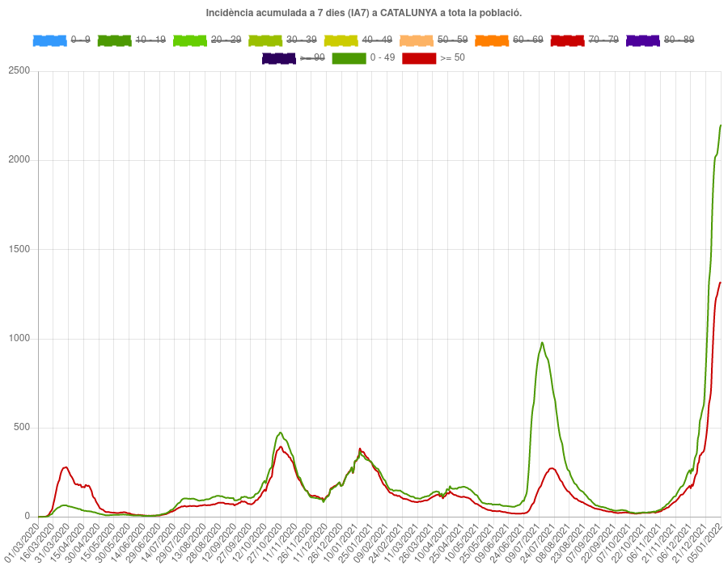Toggle the struck-through >= 90 legend item
This screenshot has width=728, height=566.
pos(278,57)
